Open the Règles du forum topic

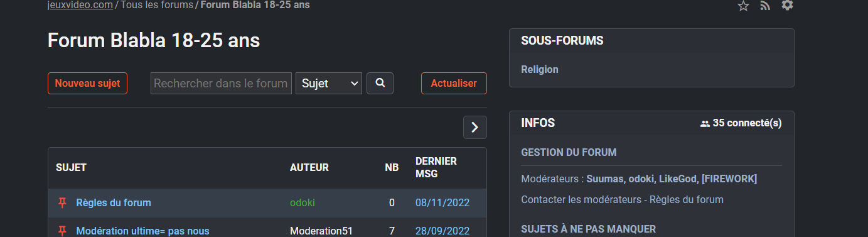[x=114, y=202]
